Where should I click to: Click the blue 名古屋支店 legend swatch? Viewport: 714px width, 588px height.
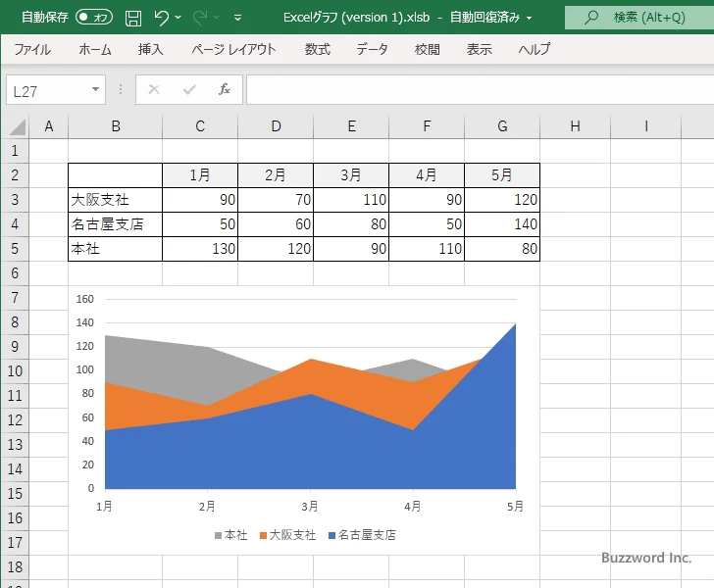click(x=331, y=536)
